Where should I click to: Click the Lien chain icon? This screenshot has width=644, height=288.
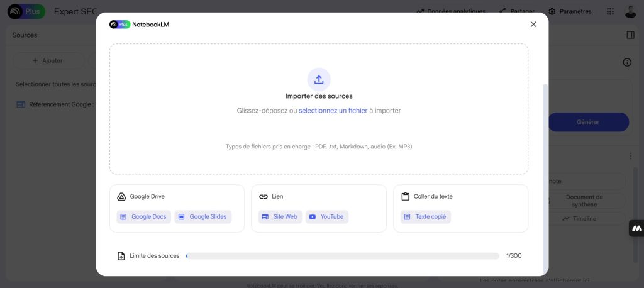click(264, 196)
